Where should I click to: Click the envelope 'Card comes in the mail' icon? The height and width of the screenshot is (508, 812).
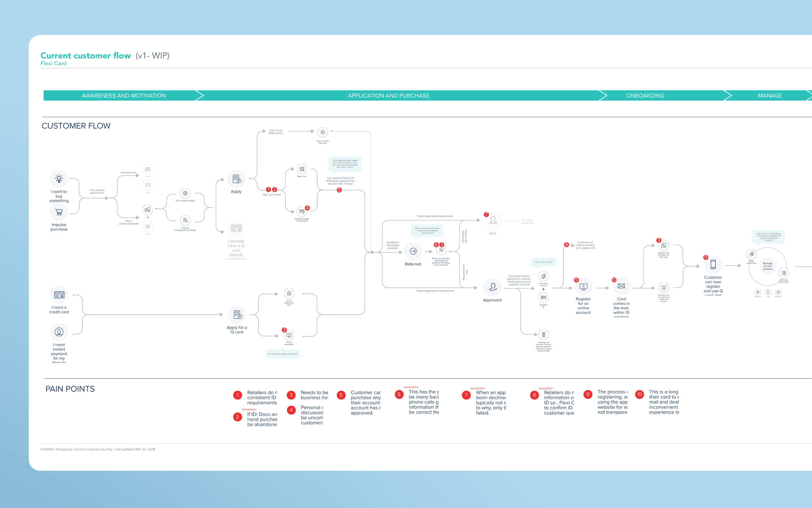click(x=621, y=286)
